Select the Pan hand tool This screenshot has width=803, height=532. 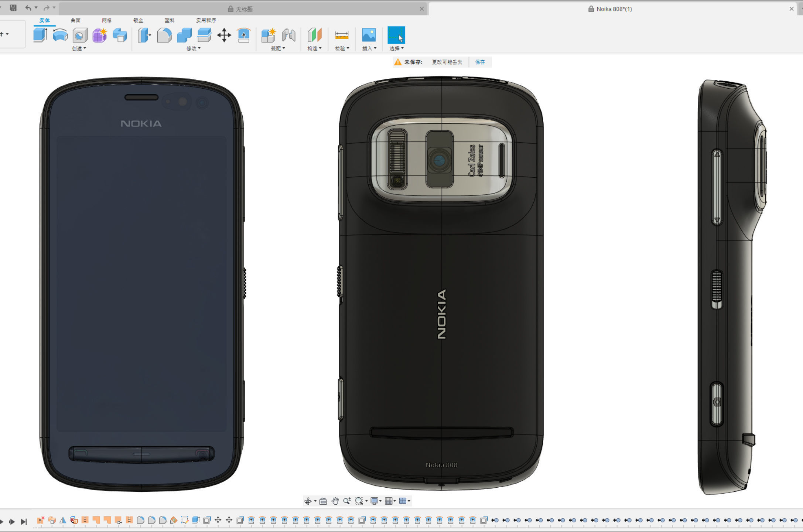coord(335,501)
